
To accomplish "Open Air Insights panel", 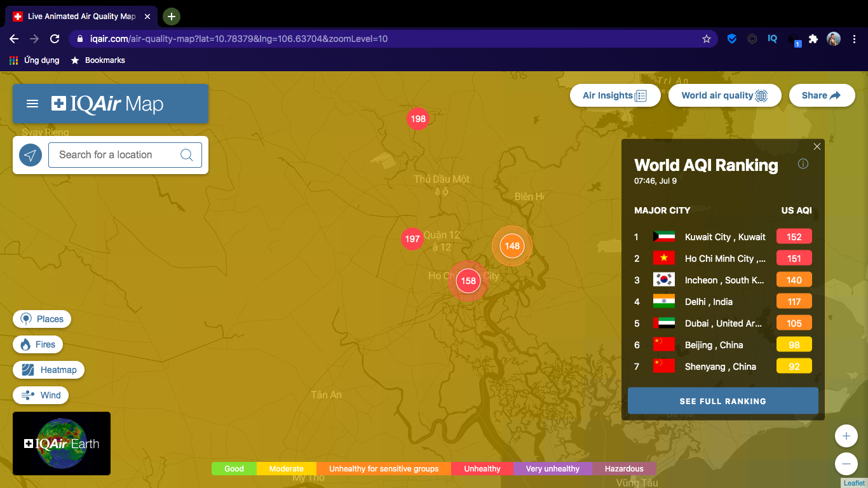I will 615,95.
